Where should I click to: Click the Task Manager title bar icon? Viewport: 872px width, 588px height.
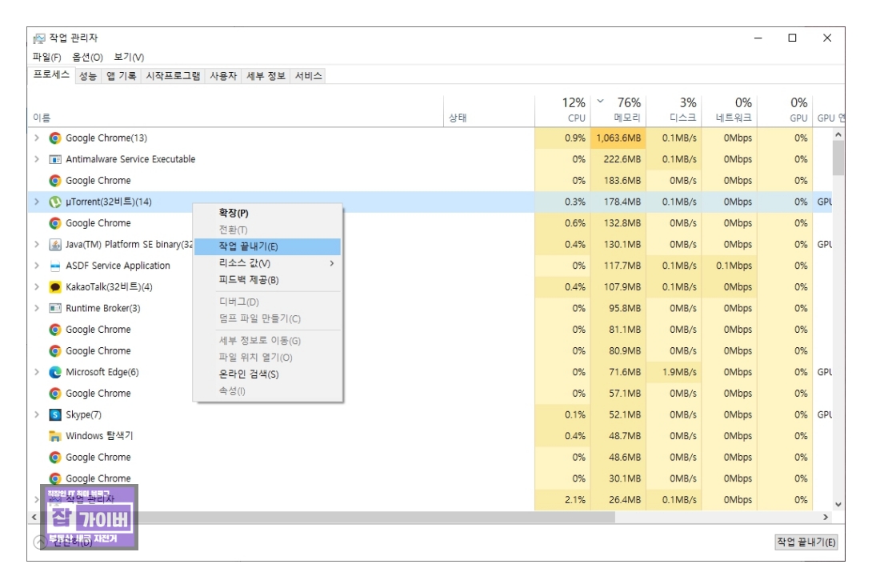(x=39, y=38)
